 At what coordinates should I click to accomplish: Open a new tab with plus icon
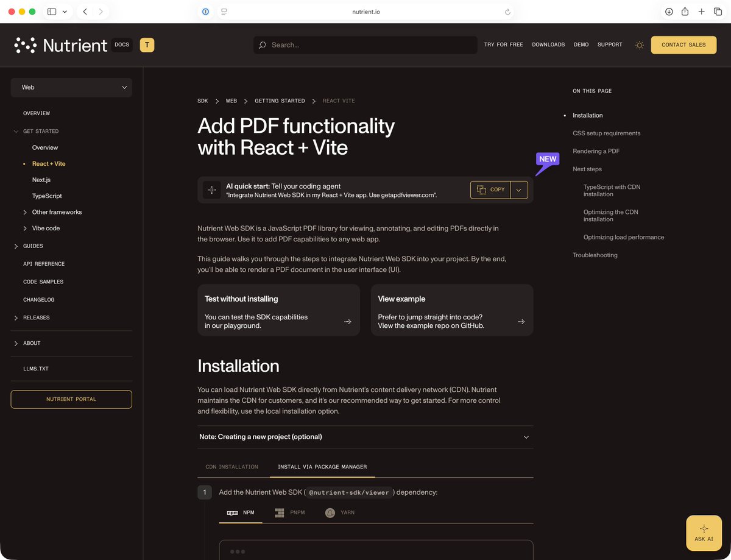tap(702, 12)
